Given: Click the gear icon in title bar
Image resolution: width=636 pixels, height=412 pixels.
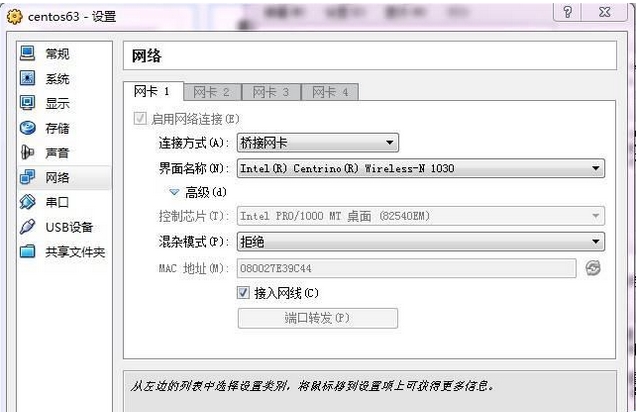Looking at the screenshot, I should pyautogui.click(x=15, y=17).
